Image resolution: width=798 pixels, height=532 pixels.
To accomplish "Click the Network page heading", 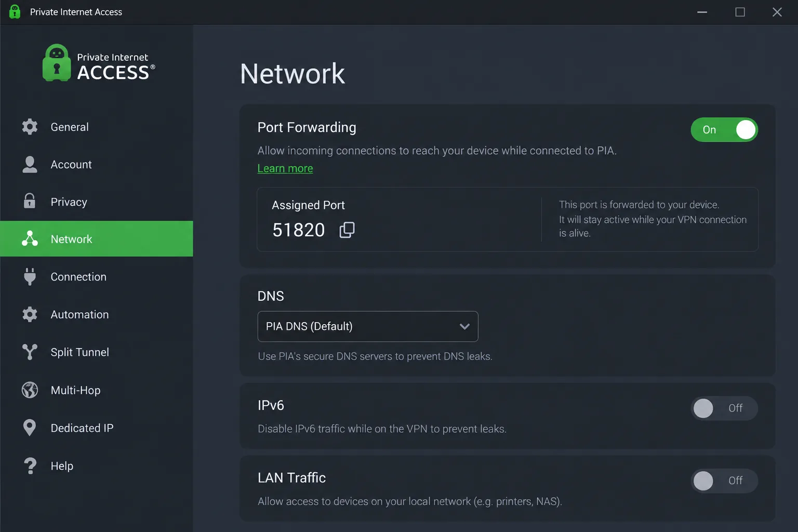I will (x=292, y=73).
